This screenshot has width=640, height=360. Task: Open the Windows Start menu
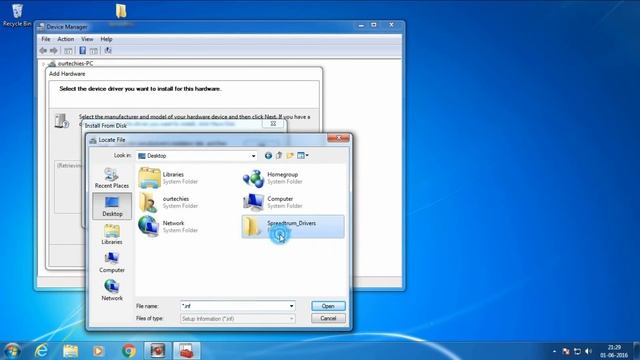[12, 351]
